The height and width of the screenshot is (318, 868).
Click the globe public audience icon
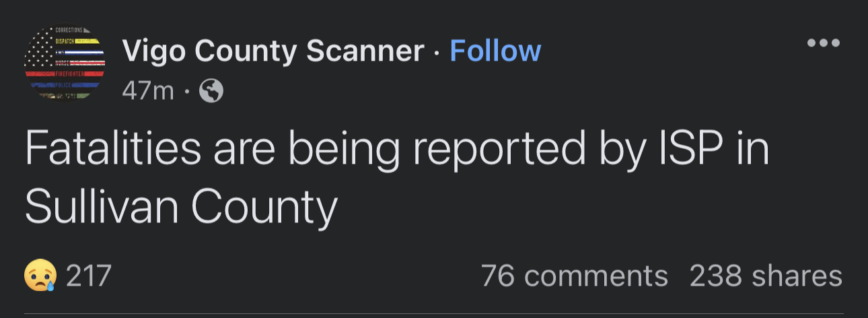point(211,91)
